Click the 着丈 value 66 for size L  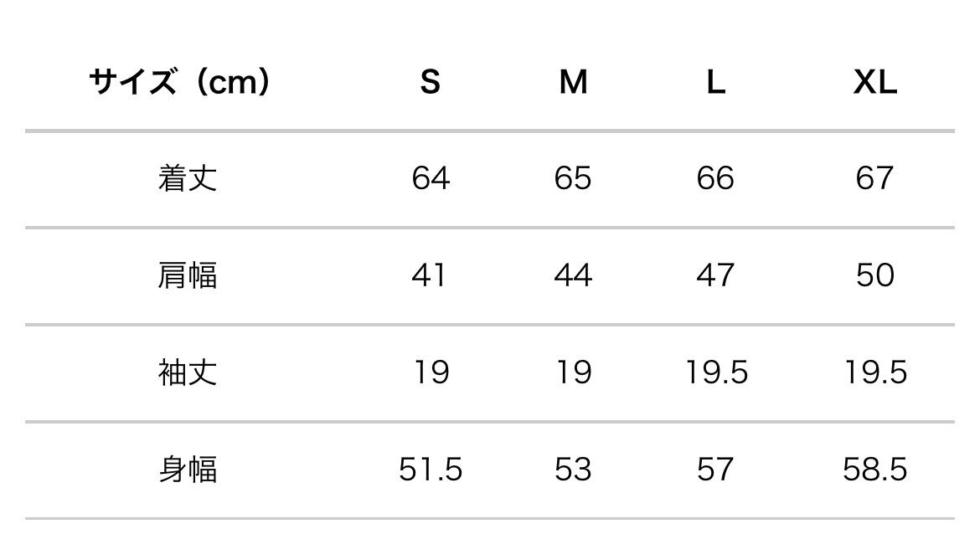click(715, 178)
